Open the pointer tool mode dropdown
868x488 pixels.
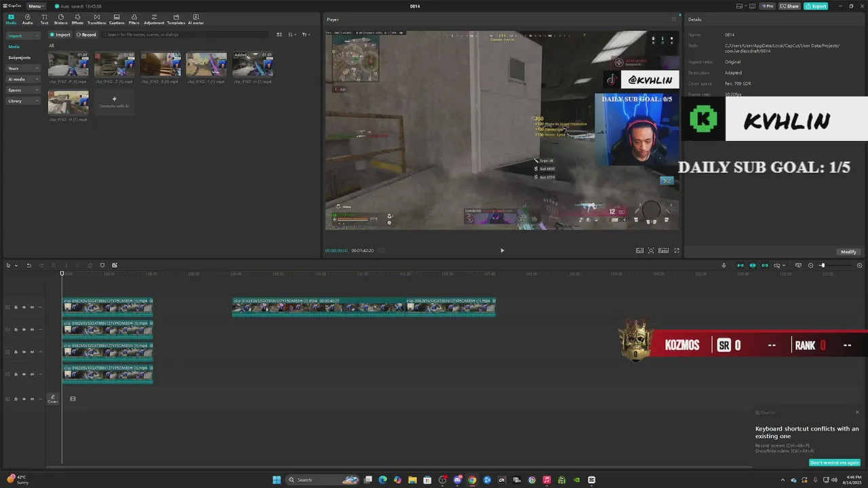pyautogui.click(x=16, y=265)
